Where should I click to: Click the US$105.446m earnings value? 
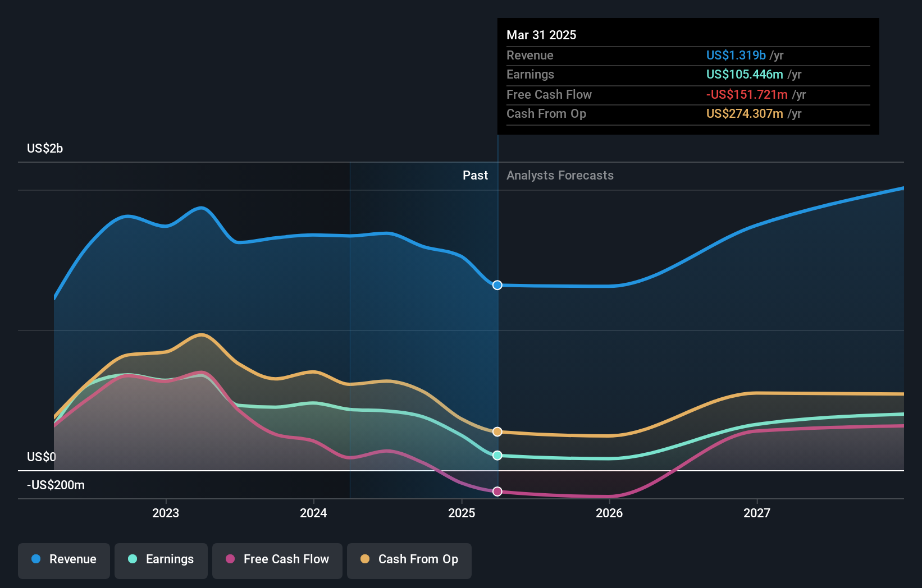(x=745, y=74)
